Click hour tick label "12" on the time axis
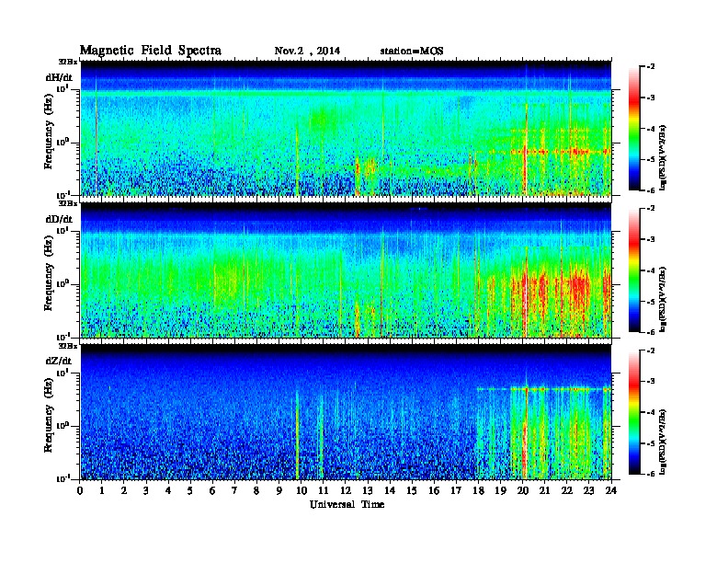Viewport: 728px width, 563px height. 346,490
